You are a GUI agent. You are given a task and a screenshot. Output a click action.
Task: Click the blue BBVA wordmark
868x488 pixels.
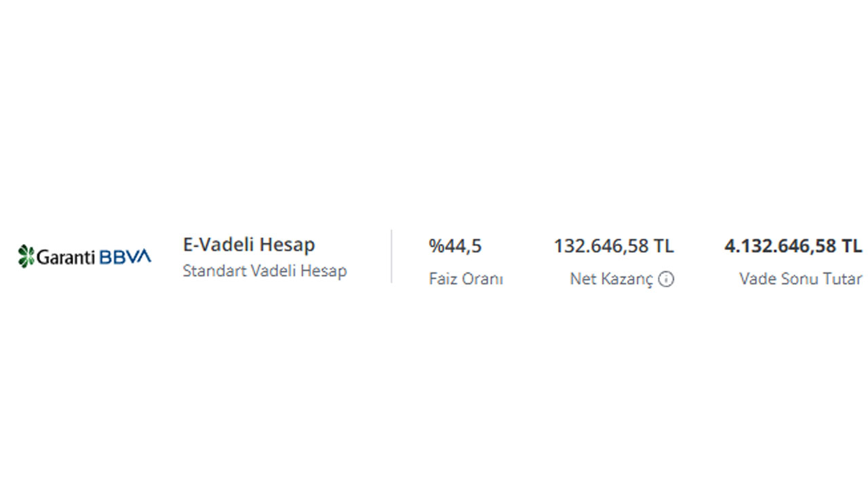pyautogui.click(x=125, y=257)
